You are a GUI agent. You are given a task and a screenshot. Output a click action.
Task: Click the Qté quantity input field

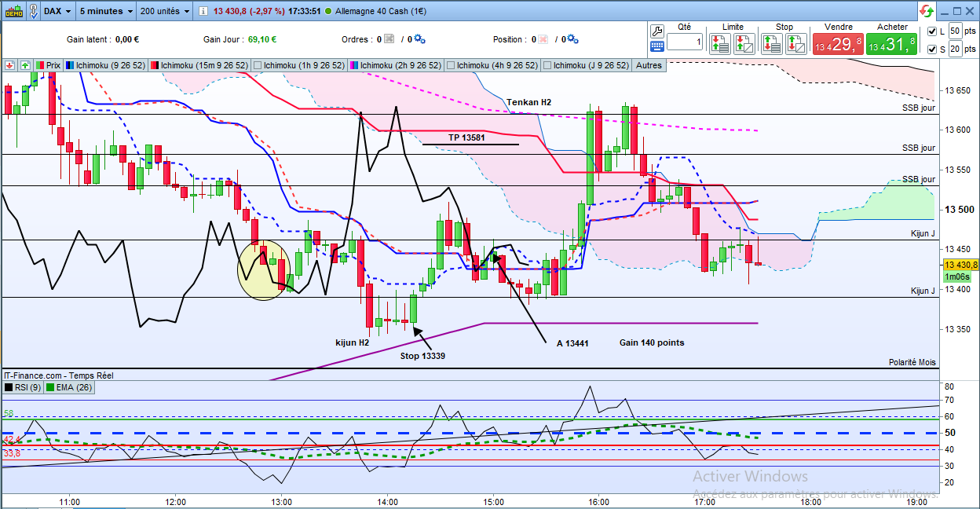tap(685, 42)
